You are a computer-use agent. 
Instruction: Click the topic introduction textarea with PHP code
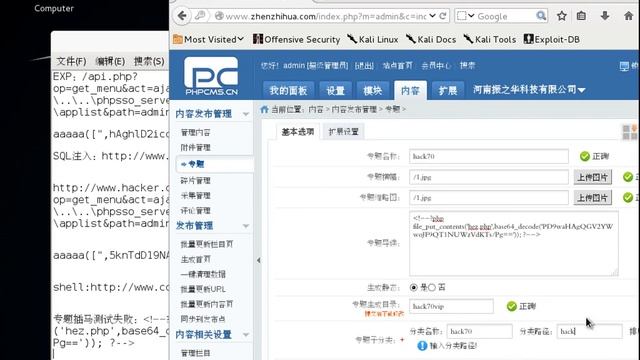point(514,244)
